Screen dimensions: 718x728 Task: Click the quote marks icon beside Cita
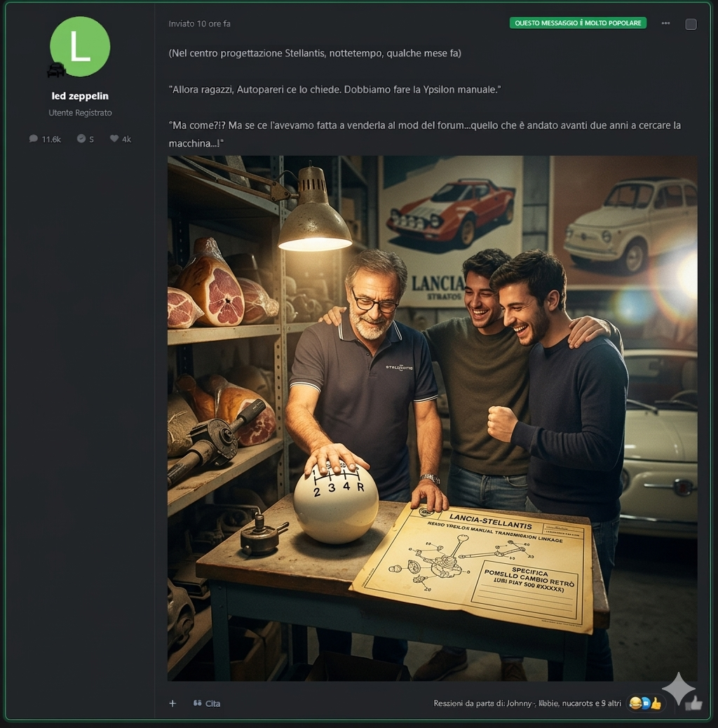(x=197, y=703)
